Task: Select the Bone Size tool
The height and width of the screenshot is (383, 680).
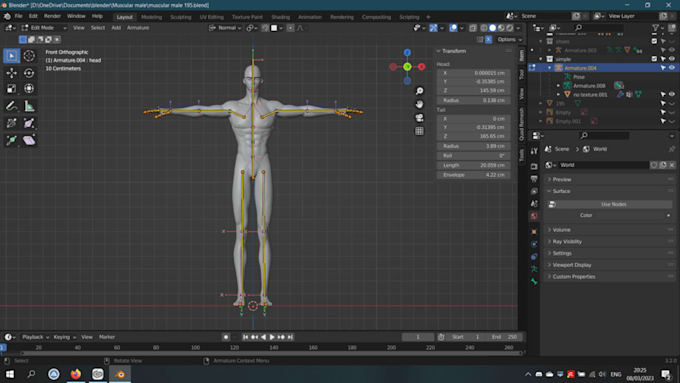Action: [x=29, y=123]
